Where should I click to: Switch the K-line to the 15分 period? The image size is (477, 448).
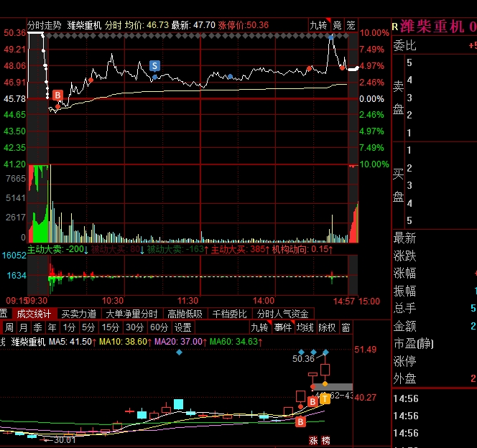(110, 327)
